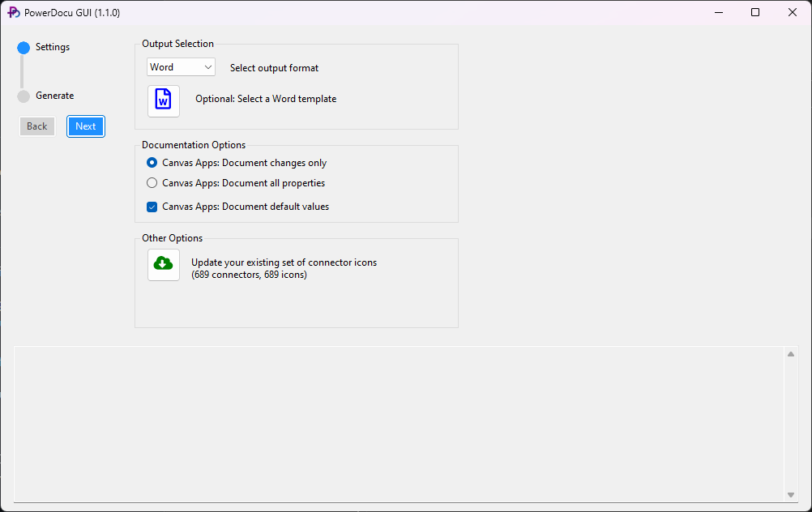Click inside the empty log output area
Viewport: 812px width, 512px height.
pos(399,424)
